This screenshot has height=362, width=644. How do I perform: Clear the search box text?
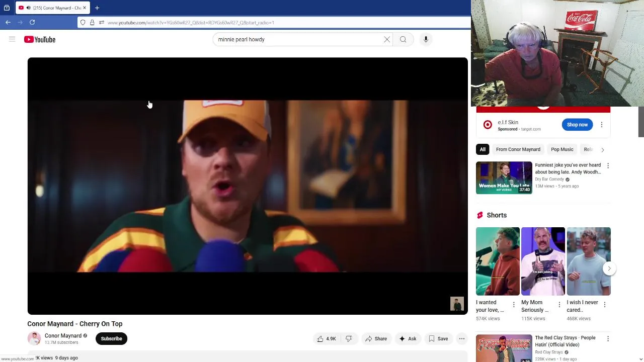coord(387,39)
